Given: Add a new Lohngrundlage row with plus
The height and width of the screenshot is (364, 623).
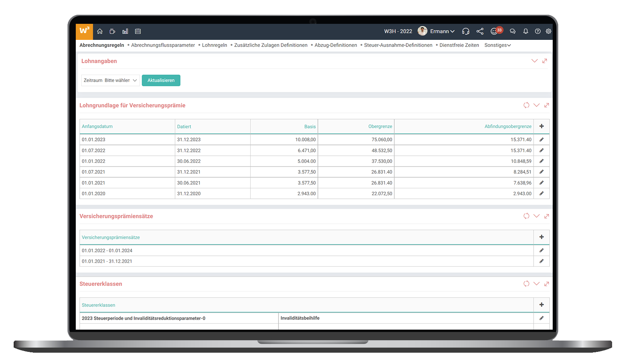Looking at the screenshot, I should [541, 126].
